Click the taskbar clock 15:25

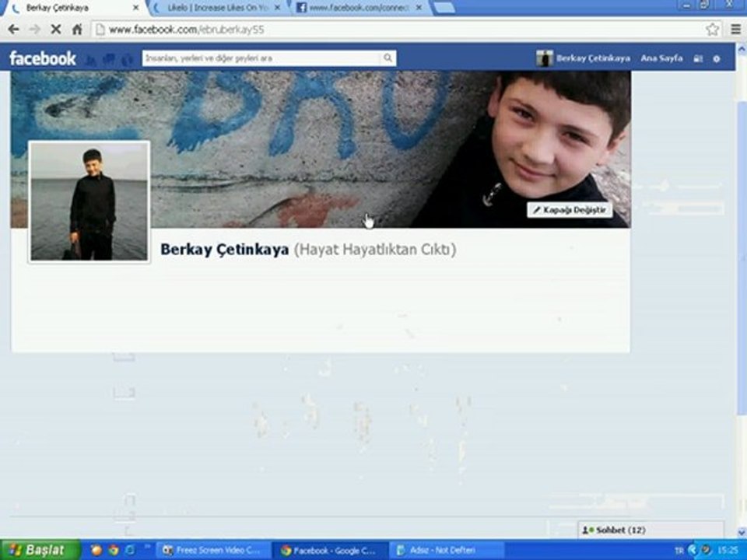click(728, 551)
